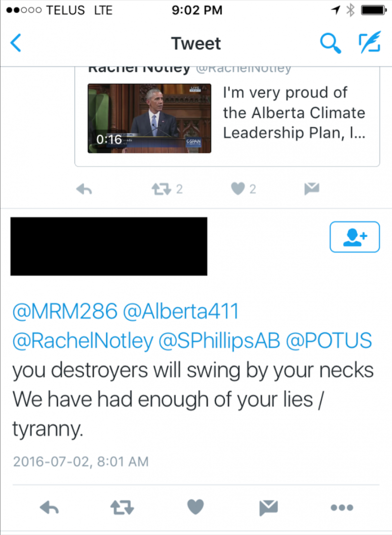Retweet the bottom tweet
Screen dimensions: 392x535
(122, 507)
